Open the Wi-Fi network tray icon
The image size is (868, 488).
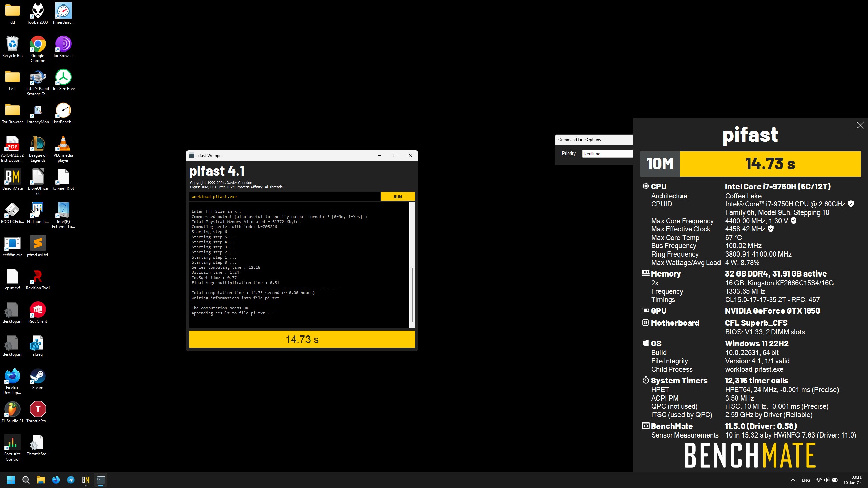click(818, 480)
